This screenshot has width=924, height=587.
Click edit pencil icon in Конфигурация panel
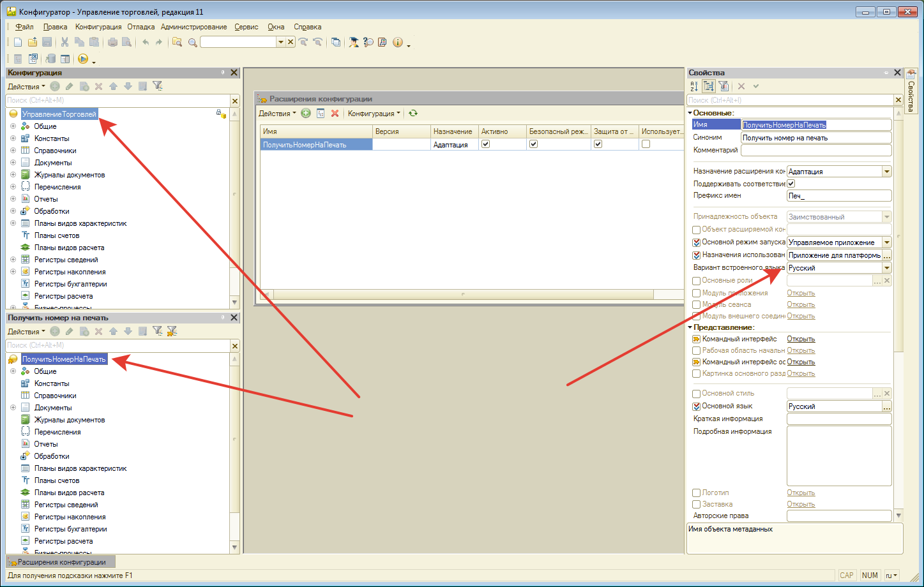pyautogui.click(x=69, y=86)
